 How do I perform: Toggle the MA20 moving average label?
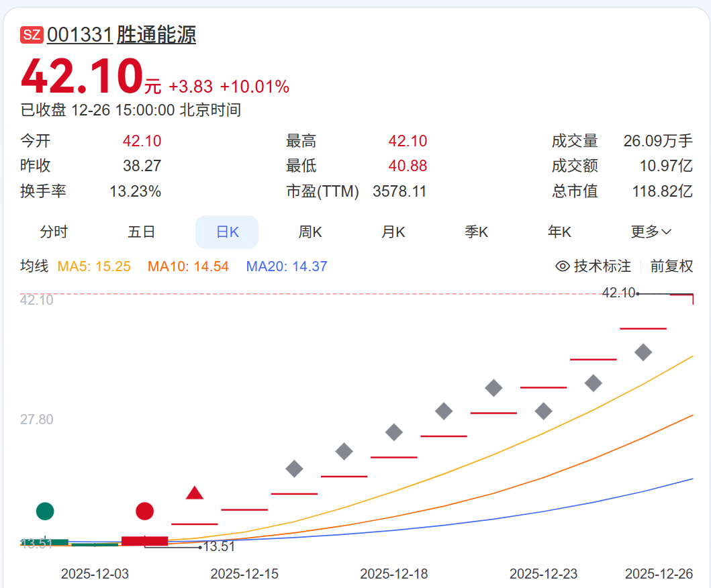point(287,266)
